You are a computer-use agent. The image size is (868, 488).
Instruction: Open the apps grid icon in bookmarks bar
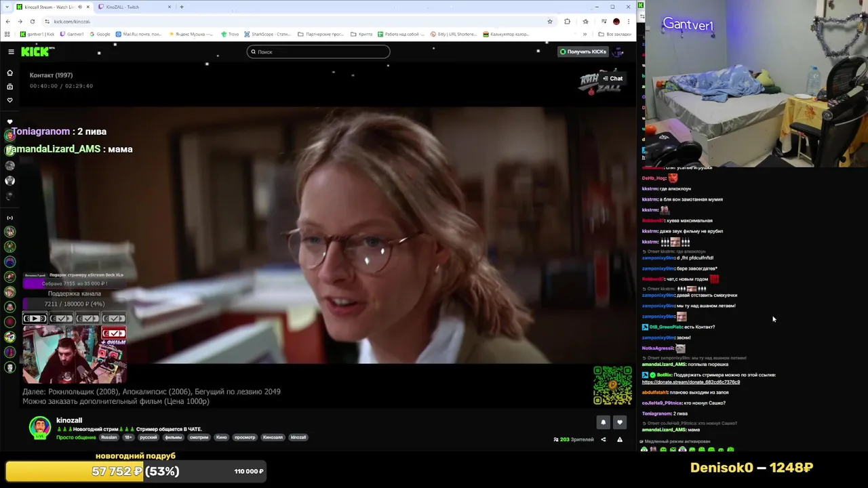click(7, 34)
